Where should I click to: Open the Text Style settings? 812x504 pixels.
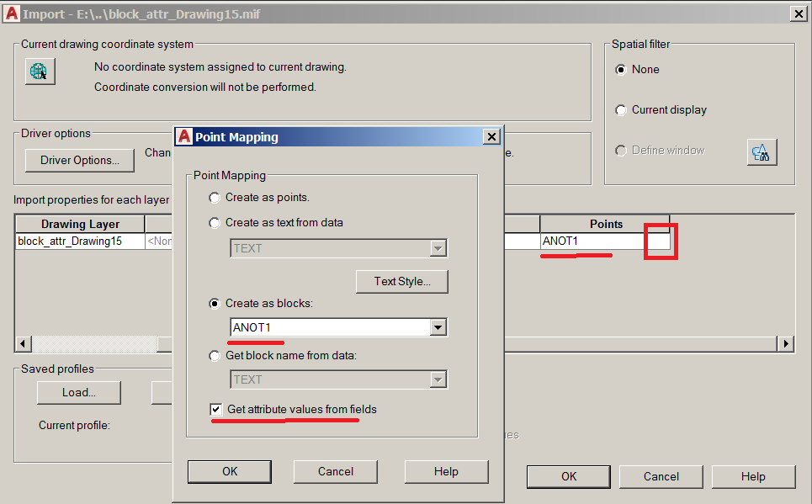tap(401, 281)
